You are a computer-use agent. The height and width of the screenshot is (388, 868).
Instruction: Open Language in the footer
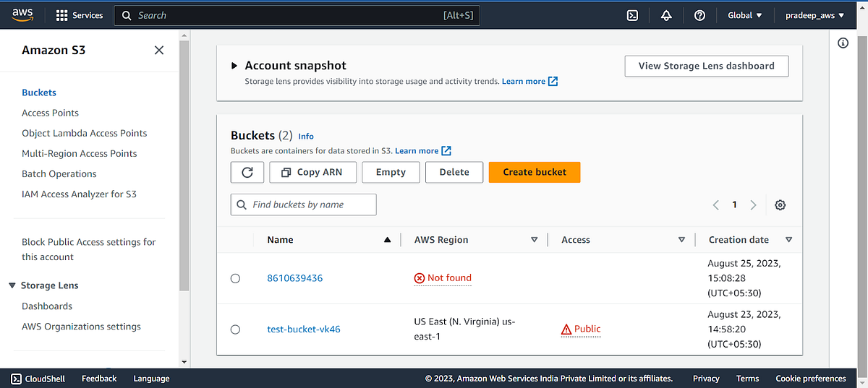pyautogui.click(x=151, y=379)
